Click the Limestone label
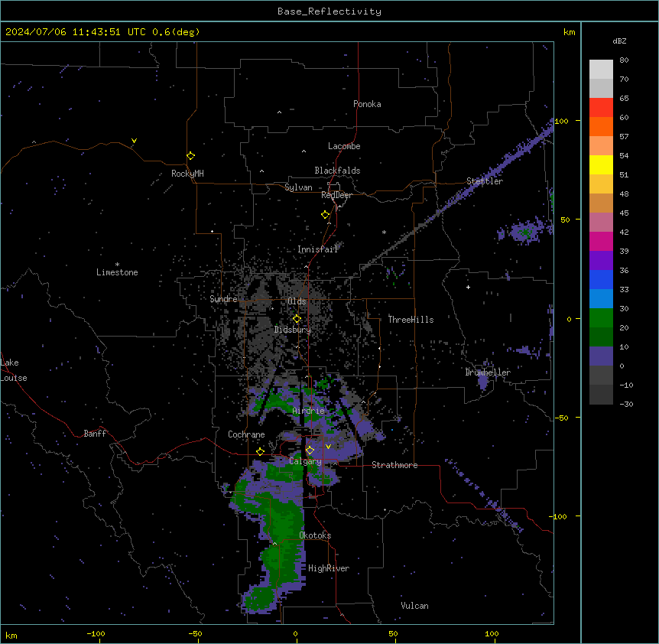The height and width of the screenshot is (644, 659). 117,272
